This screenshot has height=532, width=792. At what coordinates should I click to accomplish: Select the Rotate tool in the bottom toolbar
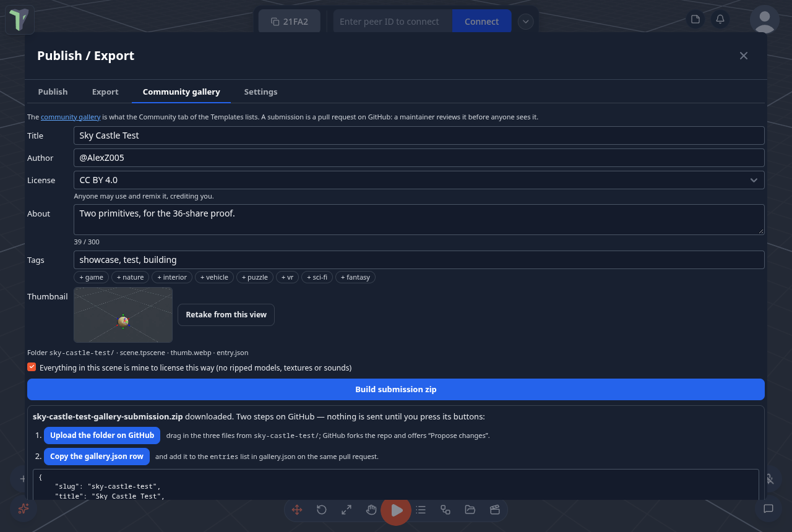[x=322, y=510]
